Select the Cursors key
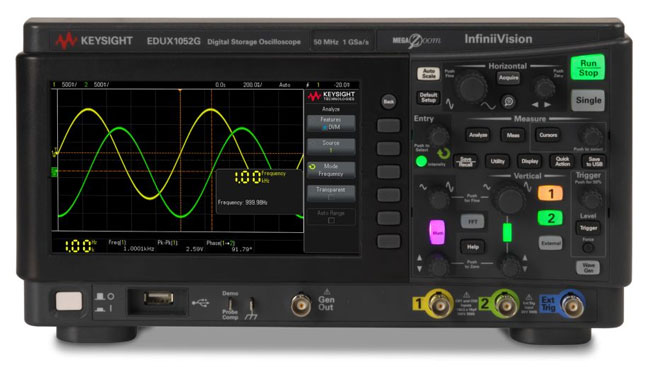Viewport: 650px width, 367px height. pyautogui.click(x=548, y=135)
